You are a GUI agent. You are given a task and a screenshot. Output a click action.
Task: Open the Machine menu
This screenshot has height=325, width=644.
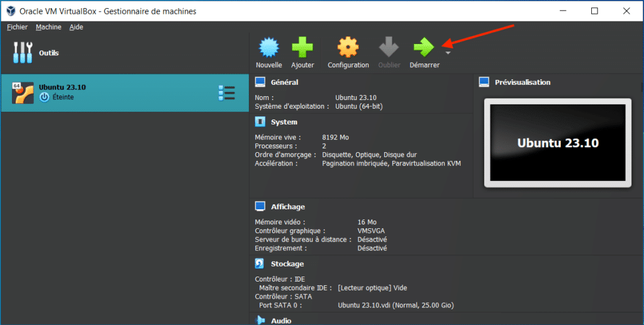coord(48,27)
